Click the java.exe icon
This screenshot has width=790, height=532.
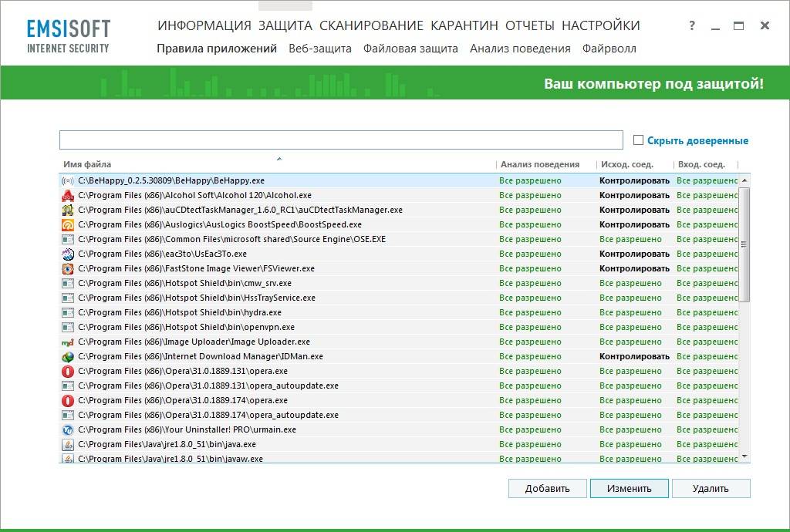68,444
